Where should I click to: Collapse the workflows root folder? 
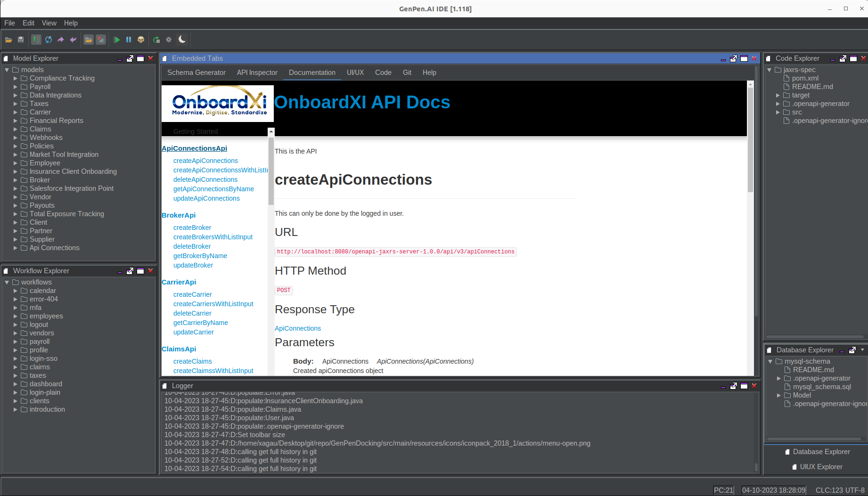coord(7,282)
